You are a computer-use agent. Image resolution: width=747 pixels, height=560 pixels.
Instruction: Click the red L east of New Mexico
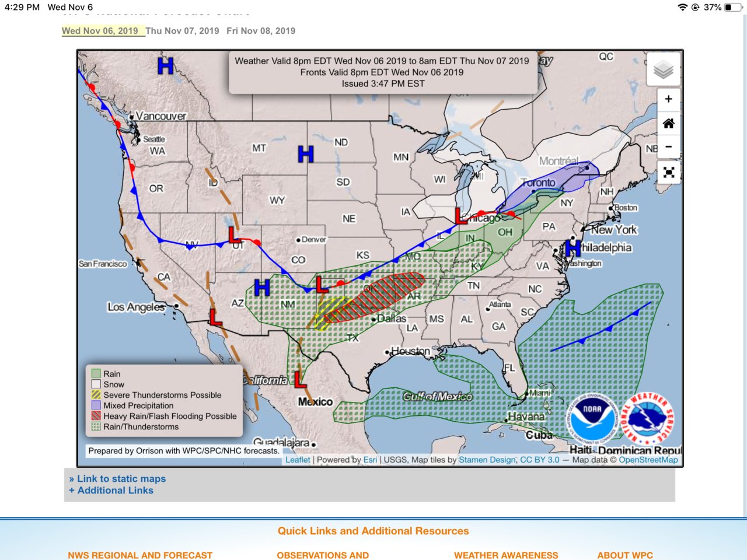pyautogui.click(x=322, y=284)
